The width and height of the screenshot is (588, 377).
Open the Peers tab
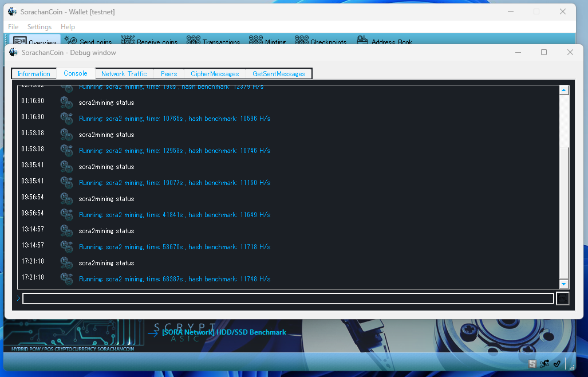coord(169,74)
